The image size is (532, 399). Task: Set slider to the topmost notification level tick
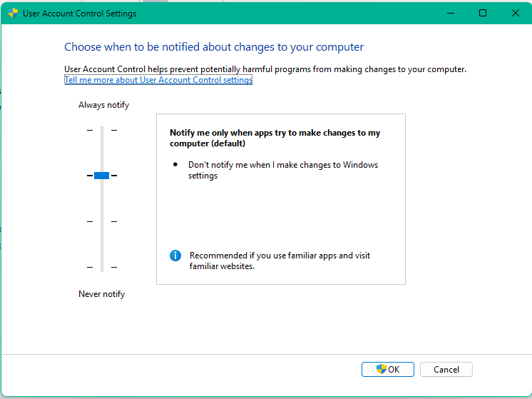coord(101,130)
